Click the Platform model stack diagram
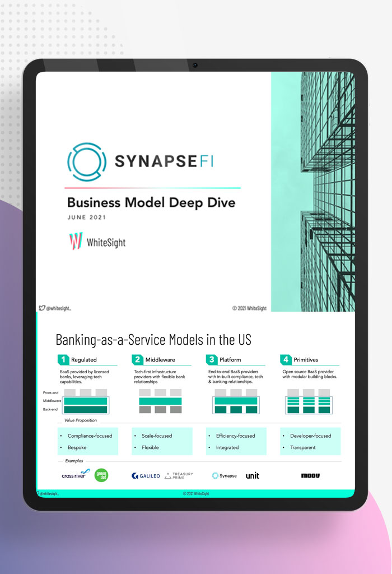Image resolution: width=392 pixels, height=574 pixels. tap(236, 401)
